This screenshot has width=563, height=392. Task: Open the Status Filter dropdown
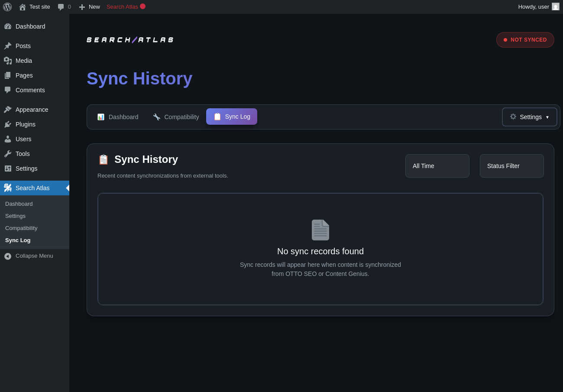[x=511, y=166]
